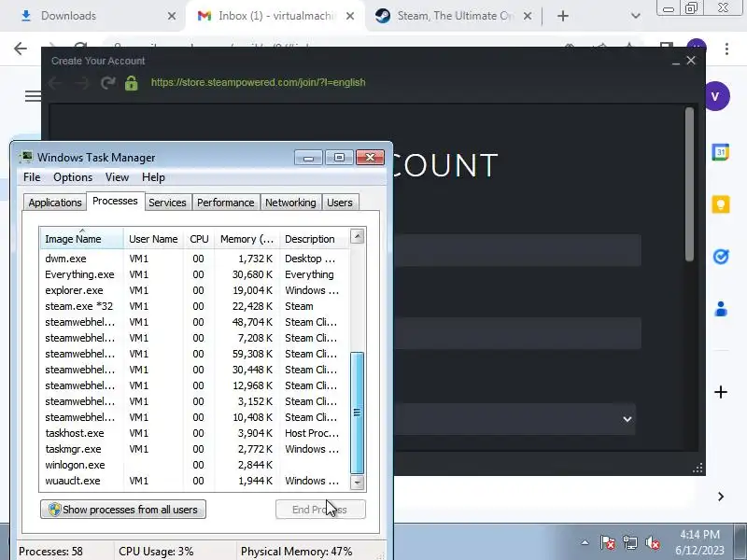
Task: Click the process list scrollbar thumb
Action: [358, 413]
